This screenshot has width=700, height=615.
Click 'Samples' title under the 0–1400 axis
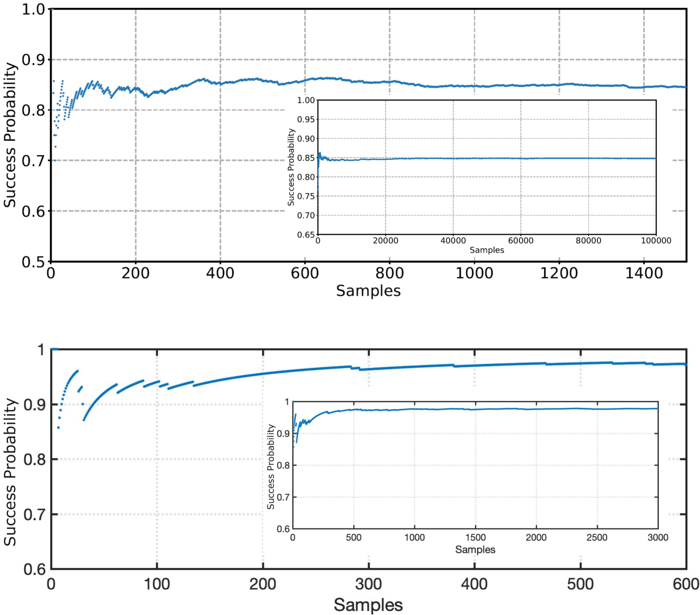pos(369,291)
